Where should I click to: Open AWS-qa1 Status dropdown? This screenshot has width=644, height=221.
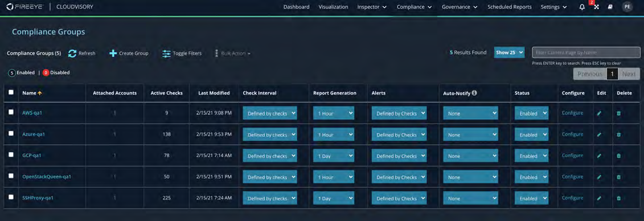coord(531,113)
